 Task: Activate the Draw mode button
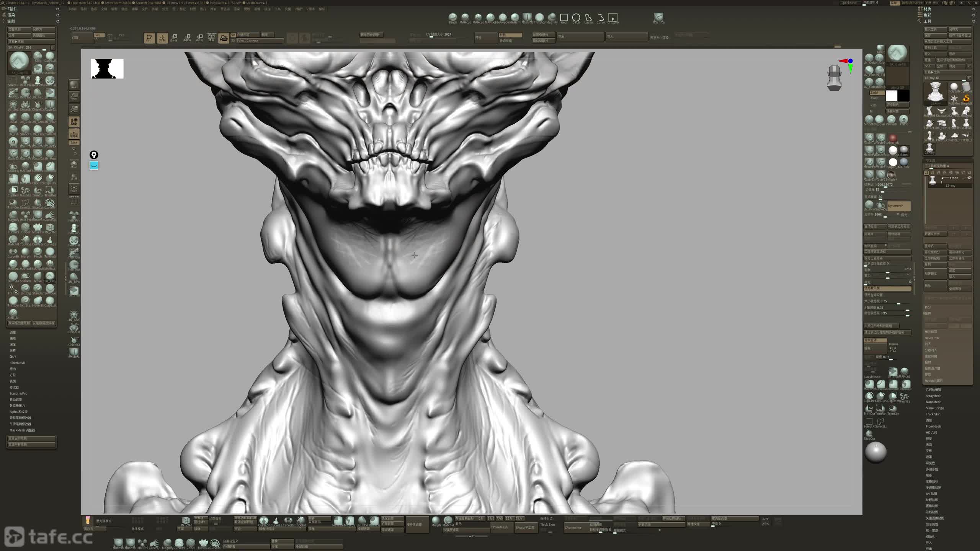[162, 38]
